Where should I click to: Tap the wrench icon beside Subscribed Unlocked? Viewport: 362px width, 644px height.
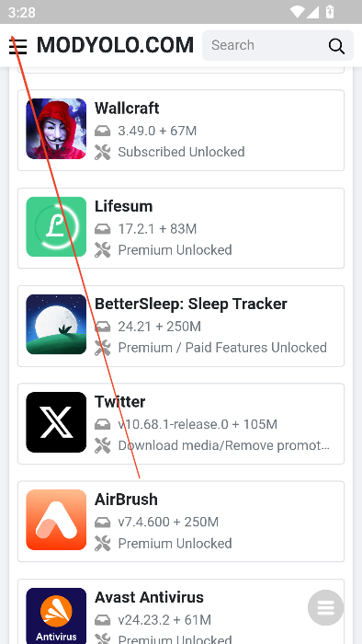103,152
